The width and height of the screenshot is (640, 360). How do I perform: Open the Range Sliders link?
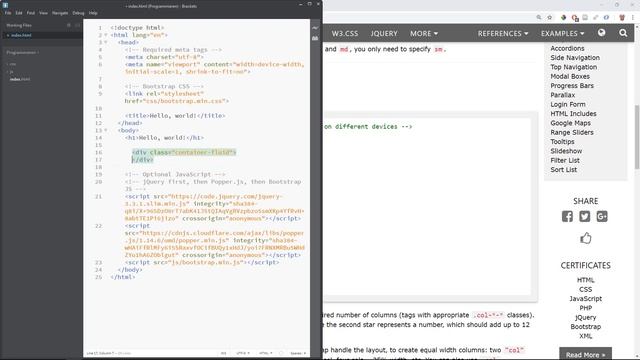pos(572,133)
